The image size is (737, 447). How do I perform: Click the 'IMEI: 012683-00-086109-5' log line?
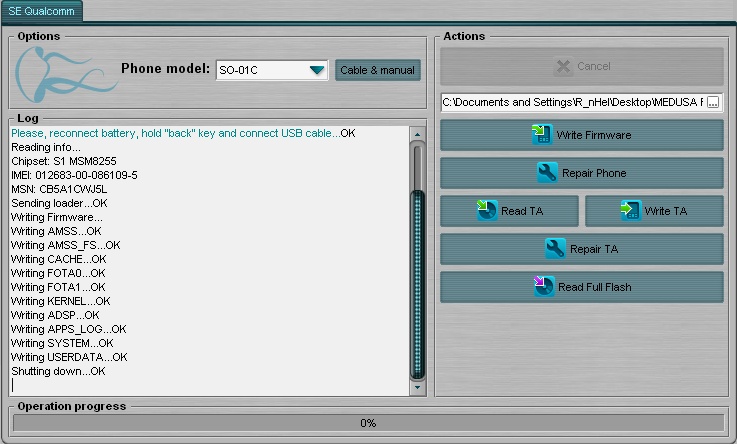[74, 175]
